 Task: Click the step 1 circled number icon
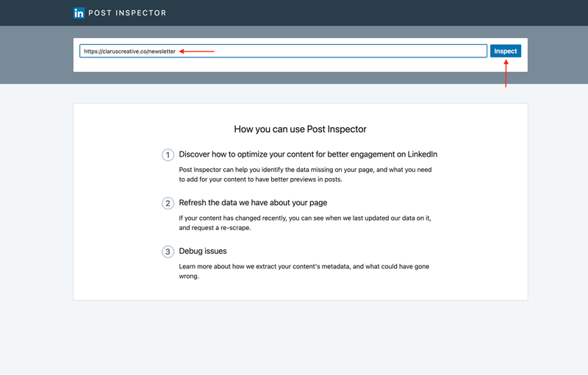tap(168, 155)
